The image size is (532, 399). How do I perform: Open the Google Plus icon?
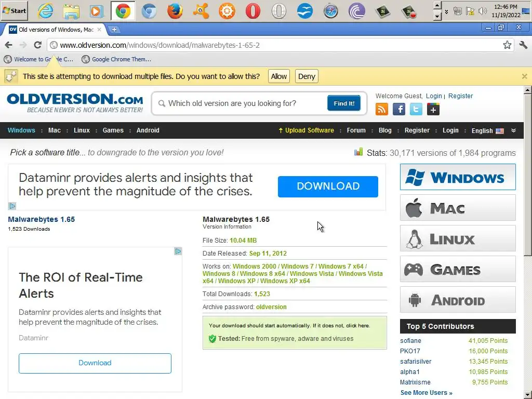[x=433, y=109]
